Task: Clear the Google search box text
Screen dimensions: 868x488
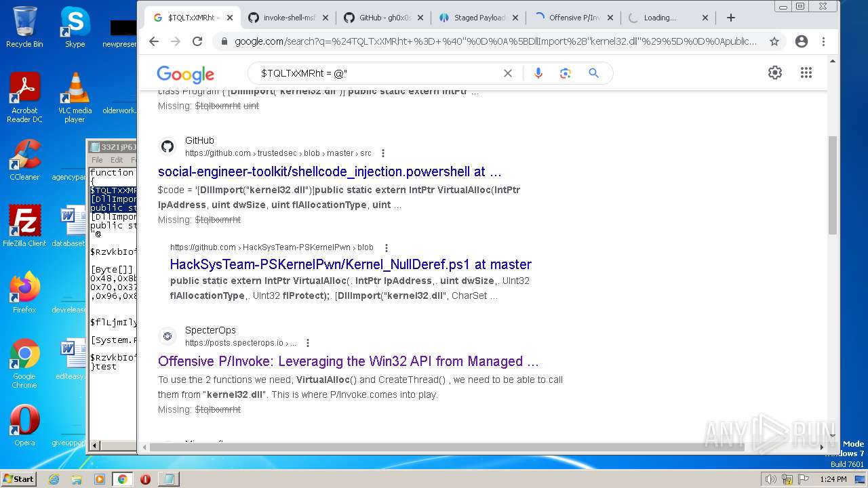Action: pyautogui.click(x=507, y=73)
